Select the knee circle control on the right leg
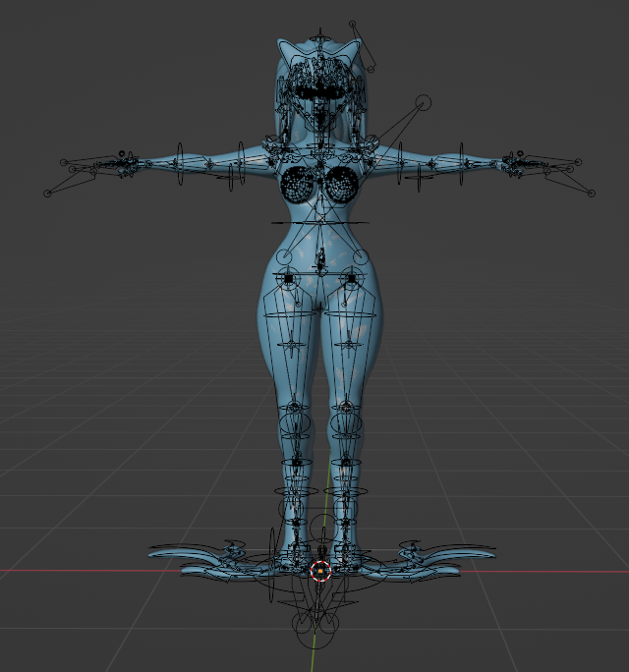The width and height of the screenshot is (629, 672). [x=345, y=424]
